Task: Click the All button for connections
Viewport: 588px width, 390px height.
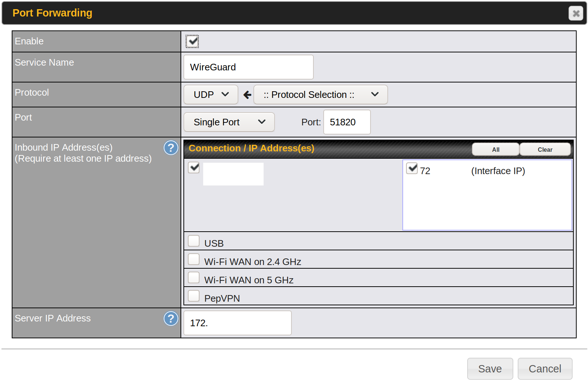Action: (495, 150)
